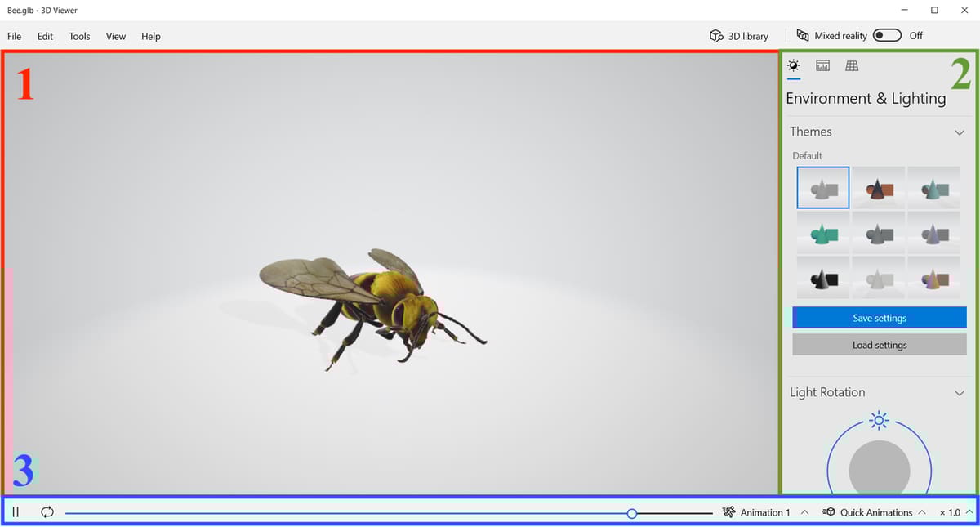The height and width of the screenshot is (527, 980).
Task: Select the purple-gold theme thumbnail
Action: pyautogui.click(x=933, y=278)
